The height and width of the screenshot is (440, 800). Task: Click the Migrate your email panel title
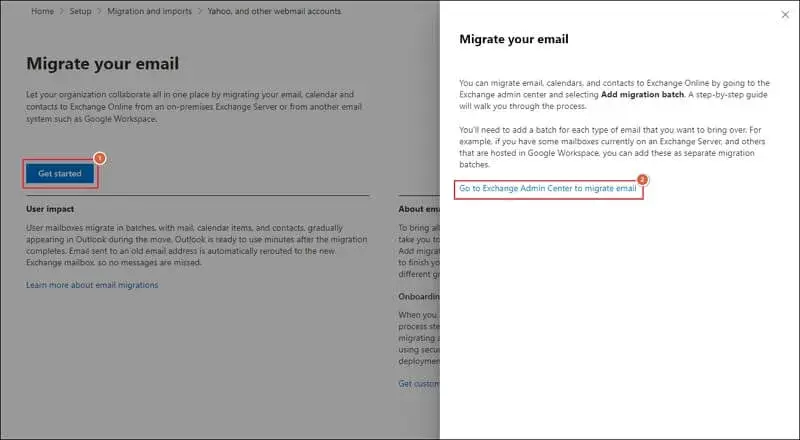[514, 39]
